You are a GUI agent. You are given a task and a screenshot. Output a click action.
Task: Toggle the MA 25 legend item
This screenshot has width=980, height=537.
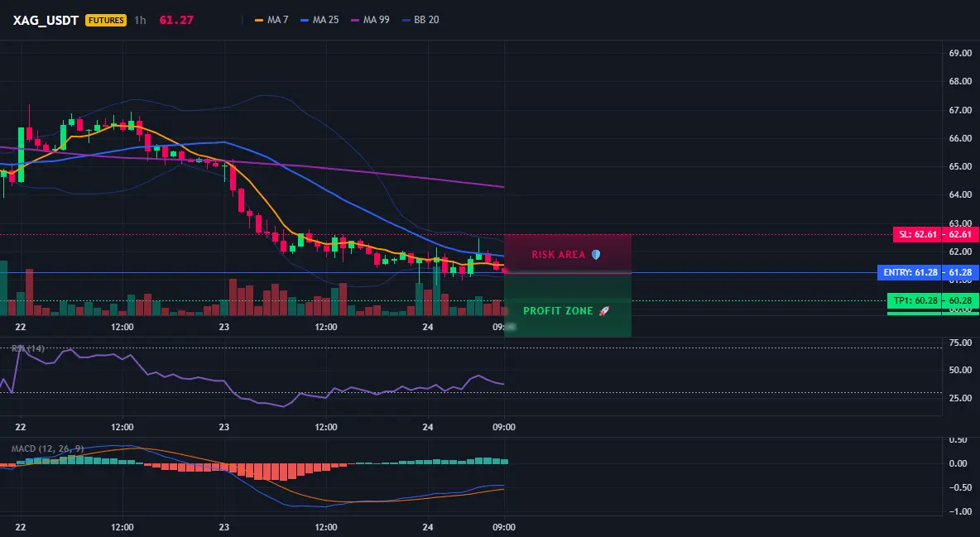point(319,20)
